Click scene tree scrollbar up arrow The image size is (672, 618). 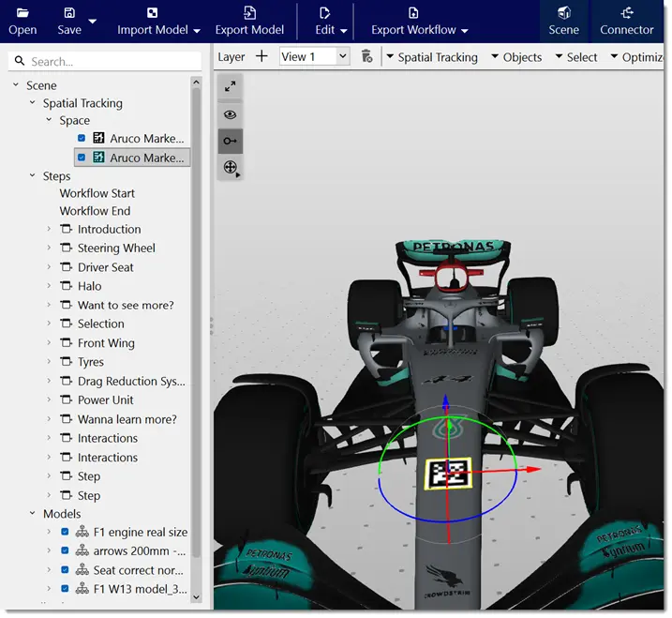[196, 82]
